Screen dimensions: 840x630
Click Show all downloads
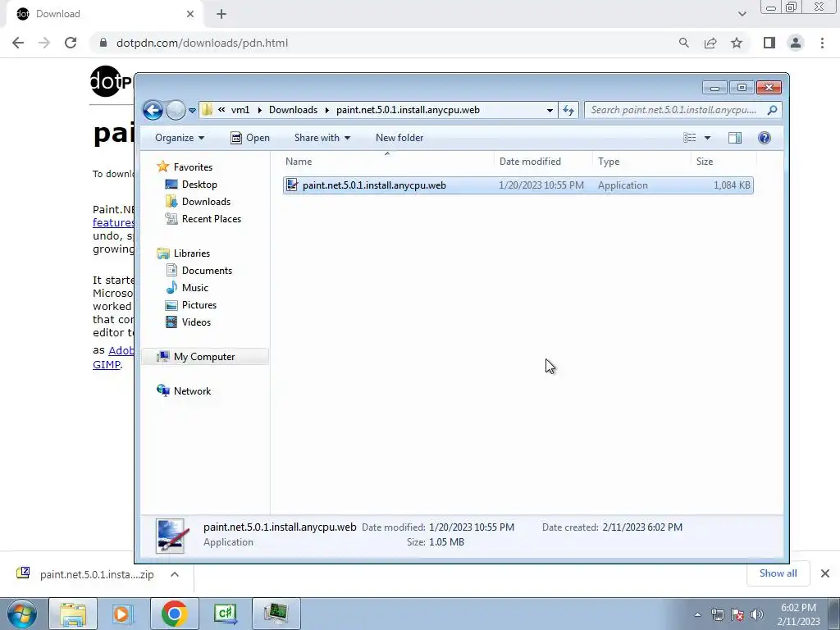point(778,573)
